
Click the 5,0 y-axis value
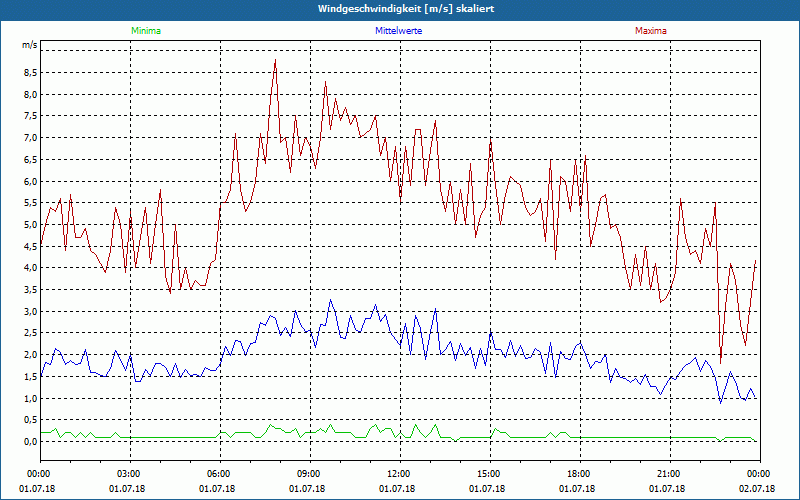31,224
